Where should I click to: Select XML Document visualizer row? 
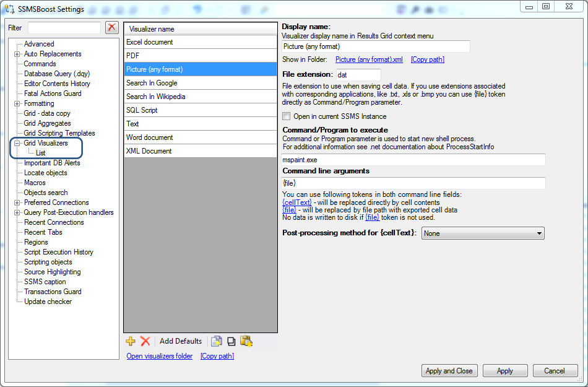coord(201,150)
